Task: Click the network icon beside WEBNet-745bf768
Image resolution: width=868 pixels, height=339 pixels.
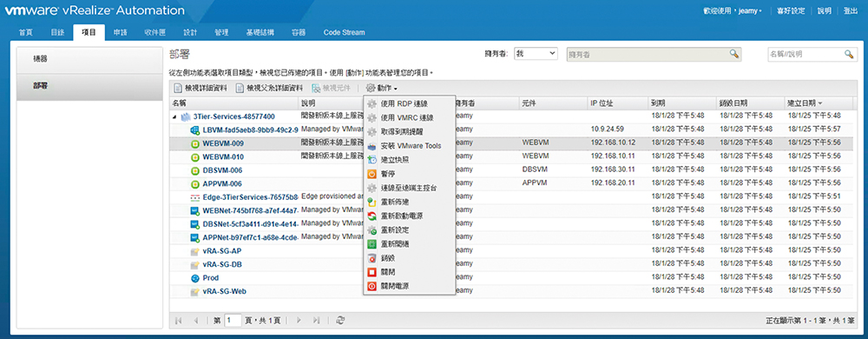Action: (x=194, y=211)
